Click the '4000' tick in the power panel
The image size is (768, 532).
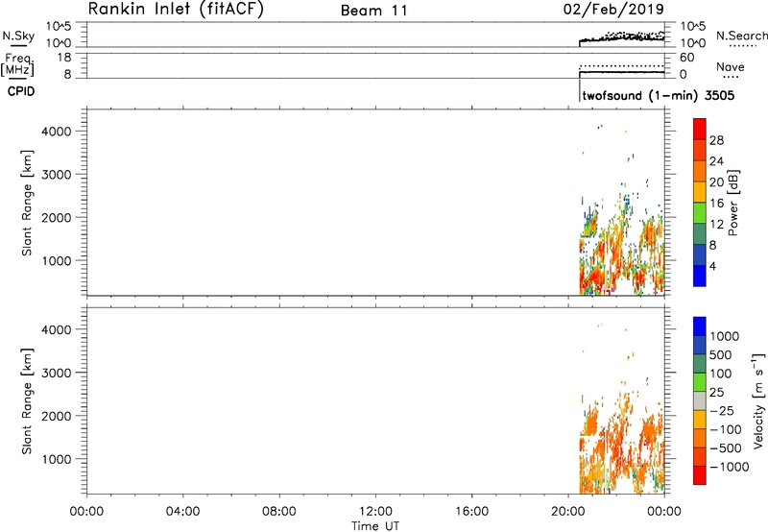[x=57, y=132]
